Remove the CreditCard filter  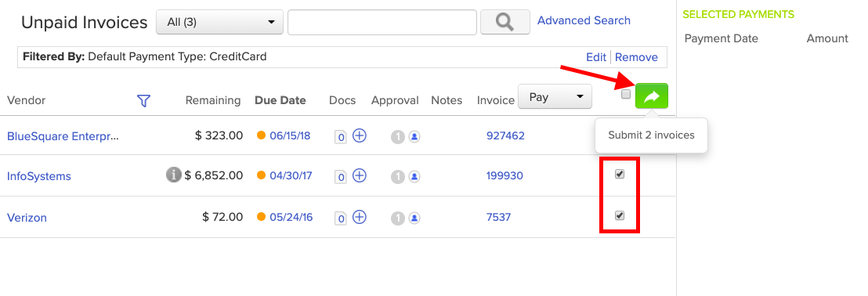[637, 57]
